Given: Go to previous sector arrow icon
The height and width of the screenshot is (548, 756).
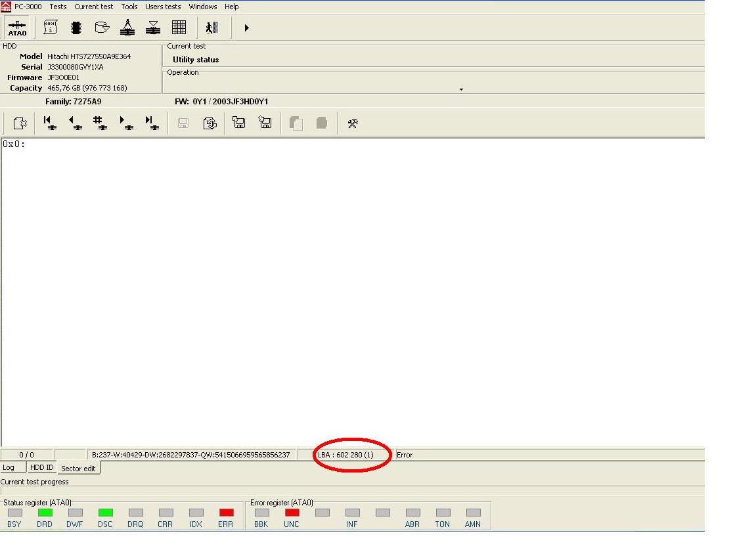Looking at the screenshot, I should click(x=76, y=123).
